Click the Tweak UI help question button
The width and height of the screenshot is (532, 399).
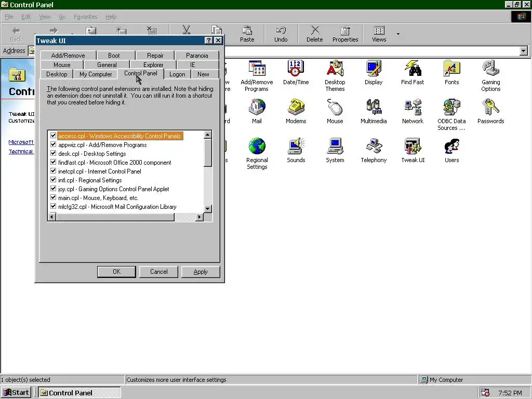(x=209, y=41)
